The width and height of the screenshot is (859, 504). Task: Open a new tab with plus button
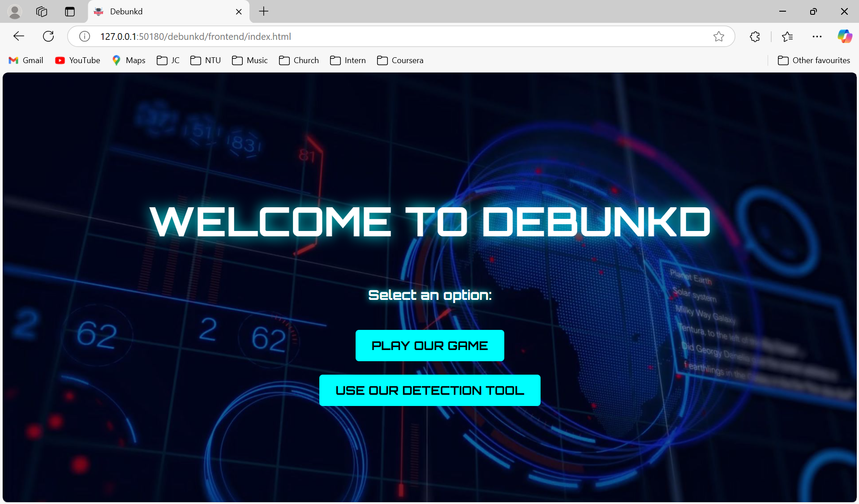pyautogui.click(x=264, y=11)
